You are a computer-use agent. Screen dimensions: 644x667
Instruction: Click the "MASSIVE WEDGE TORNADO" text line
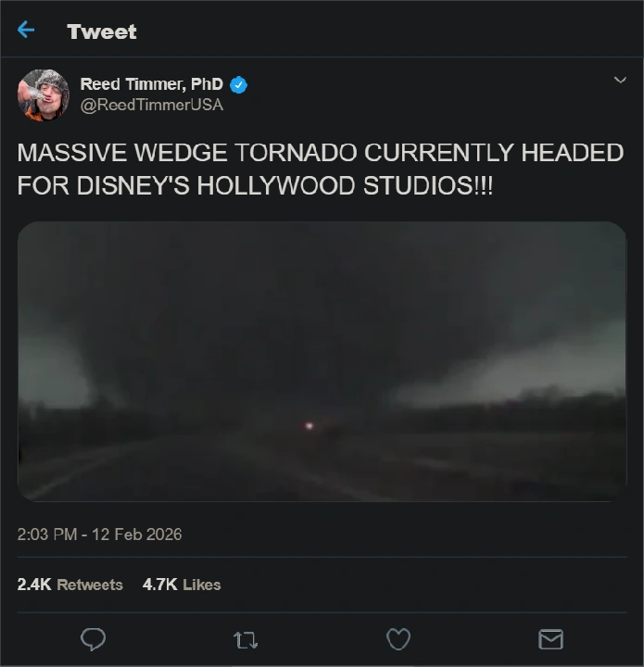[320, 153]
